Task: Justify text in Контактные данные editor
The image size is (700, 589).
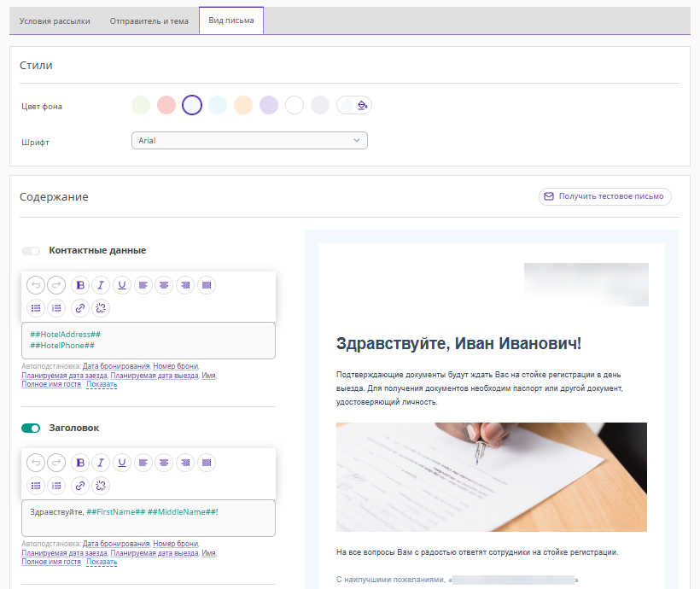Action: [207, 285]
